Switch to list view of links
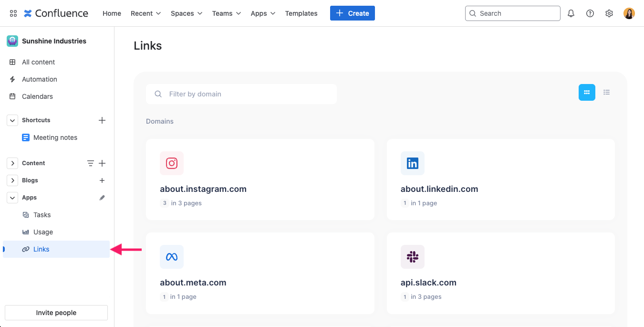 coord(606,92)
